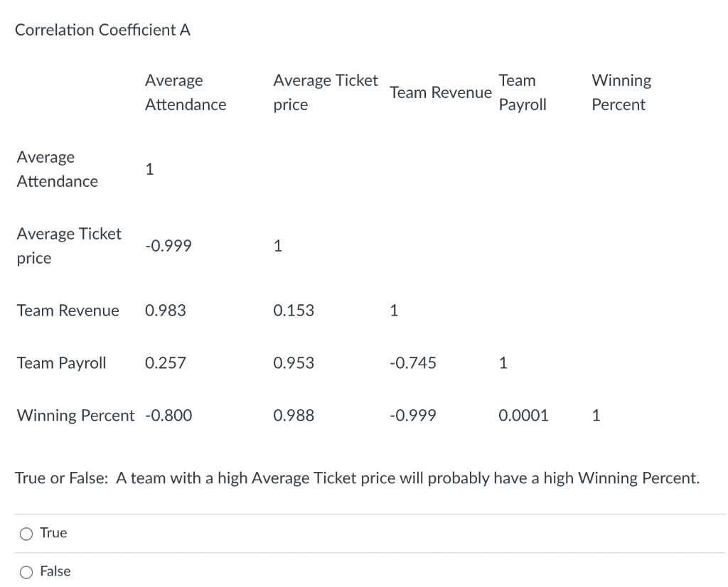Click the Team Revenue row label
Image resolution: width=728 pixels, height=587 pixels.
pyautogui.click(x=68, y=311)
